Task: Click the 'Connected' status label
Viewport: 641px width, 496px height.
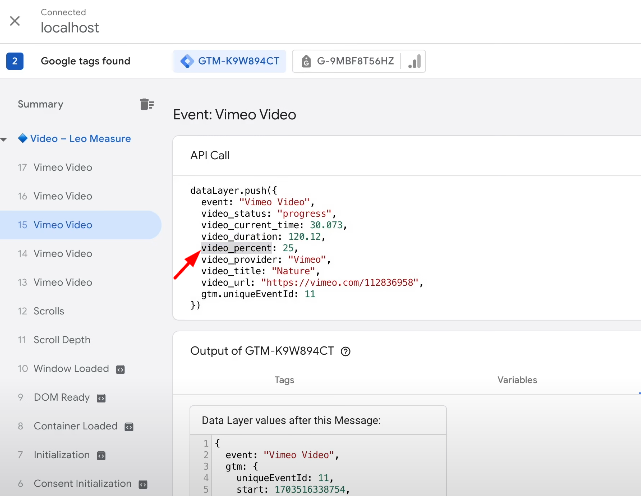Action: click(63, 12)
